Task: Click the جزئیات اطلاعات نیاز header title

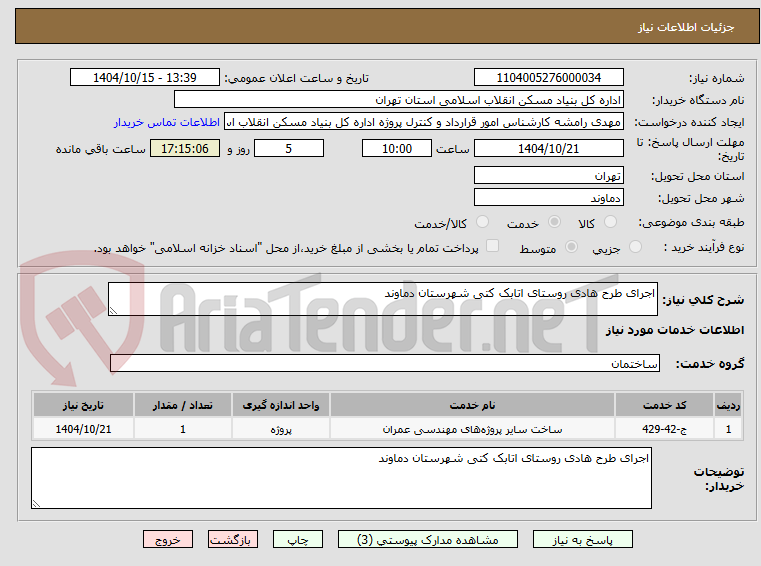Action: pos(686,27)
